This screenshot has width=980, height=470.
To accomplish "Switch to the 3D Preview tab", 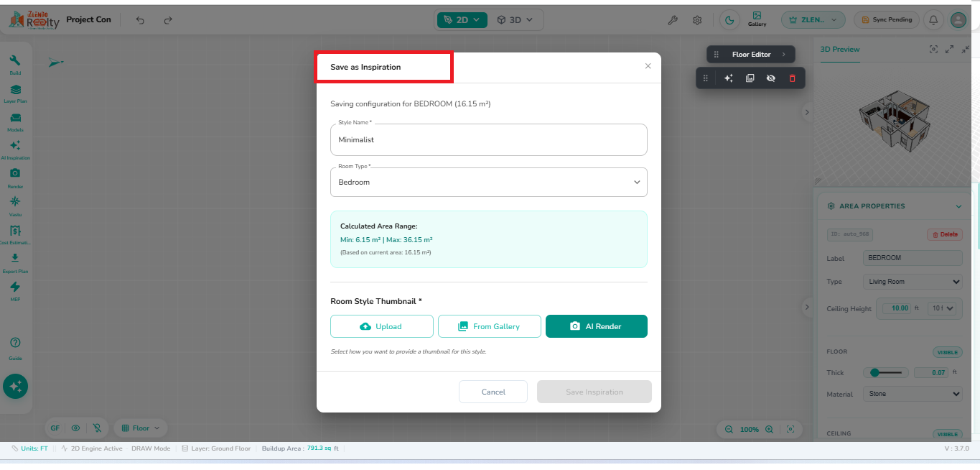I will pyautogui.click(x=840, y=50).
